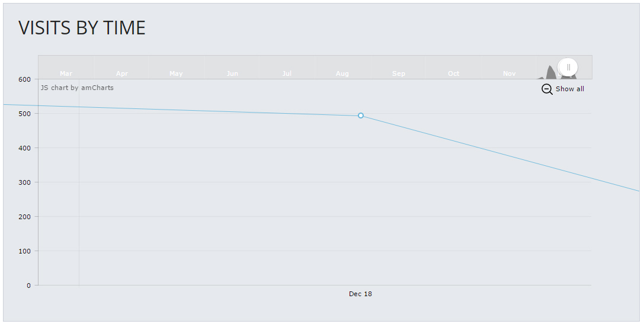Open the JS chart by amCharts link
The width and height of the screenshot is (644, 324).
pyautogui.click(x=77, y=88)
